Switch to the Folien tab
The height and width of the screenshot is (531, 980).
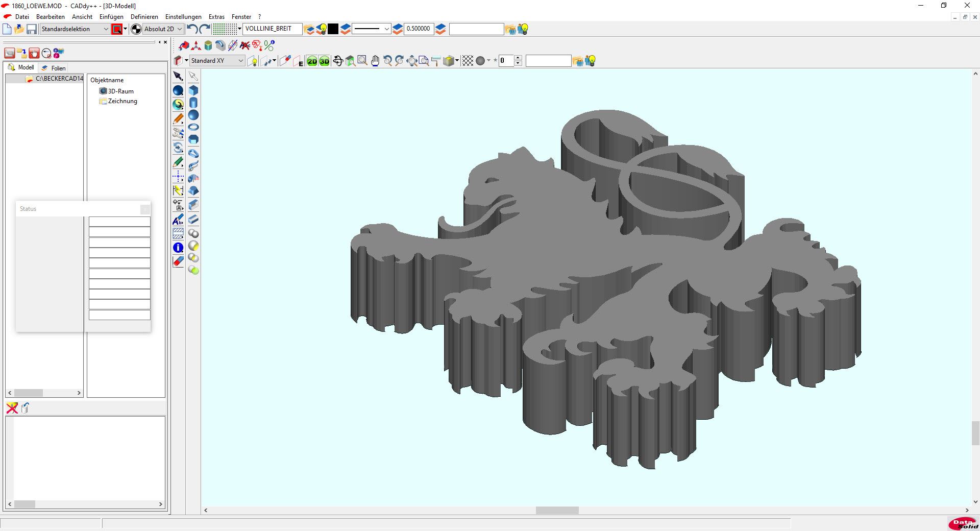[x=54, y=68]
